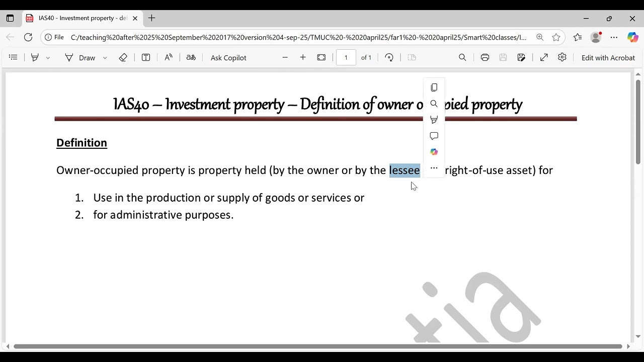Open the browser profile icon

pos(596,37)
